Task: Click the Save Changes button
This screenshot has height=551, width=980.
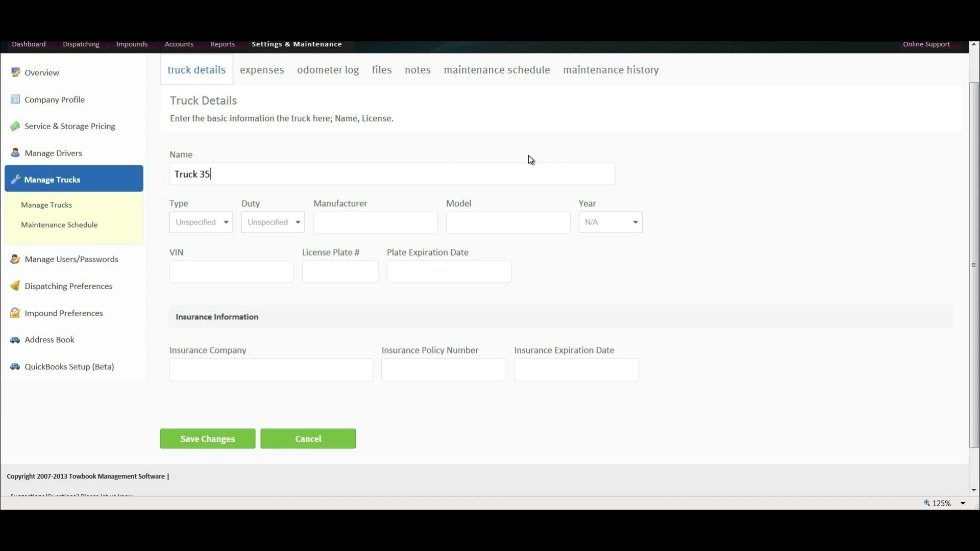Action: pyautogui.click(x=208, y=439)
